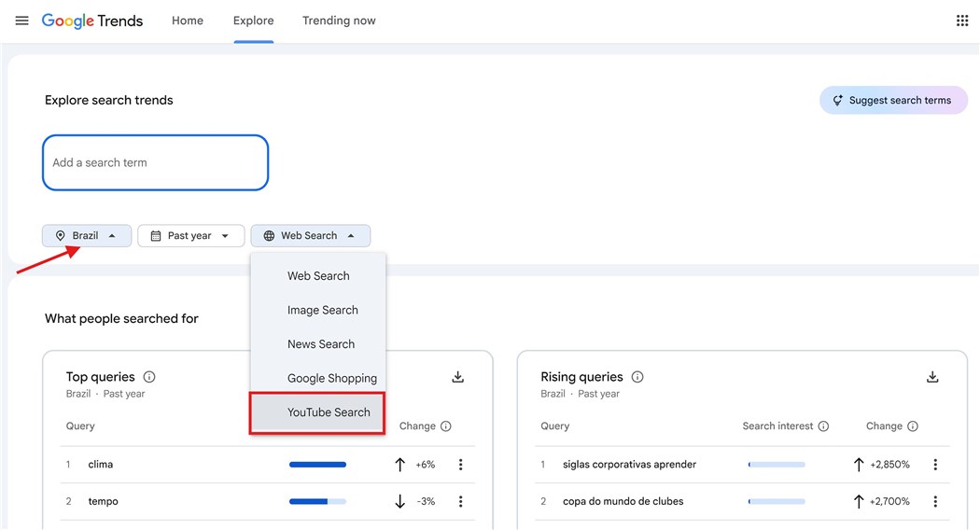Screen dimensions: 980x530
Task: Click the Search interest column header
Action: pos(777,426)
